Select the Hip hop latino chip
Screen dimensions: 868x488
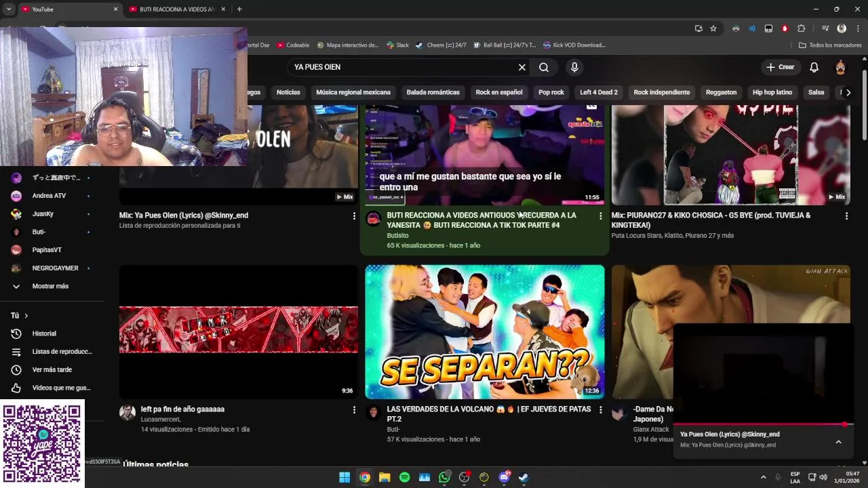(772, 92)
